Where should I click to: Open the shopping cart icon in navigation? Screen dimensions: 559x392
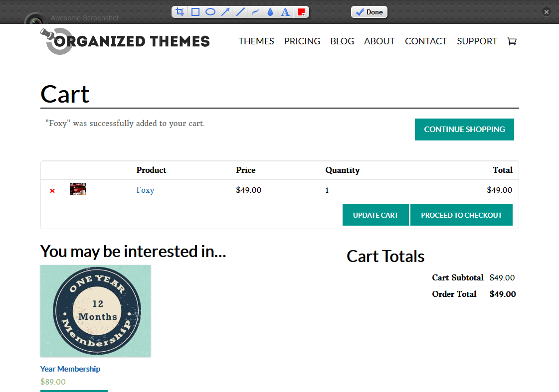[512, 41]
